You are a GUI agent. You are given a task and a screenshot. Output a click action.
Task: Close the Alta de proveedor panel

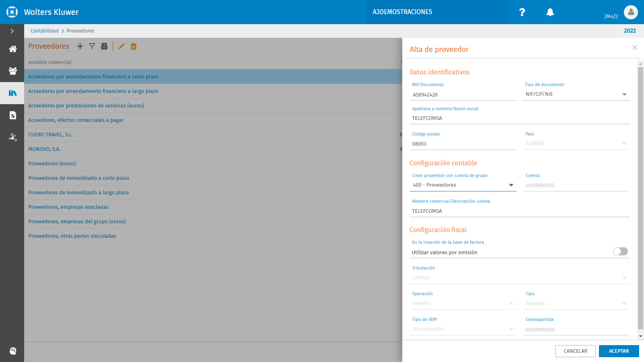click(635, 47)
